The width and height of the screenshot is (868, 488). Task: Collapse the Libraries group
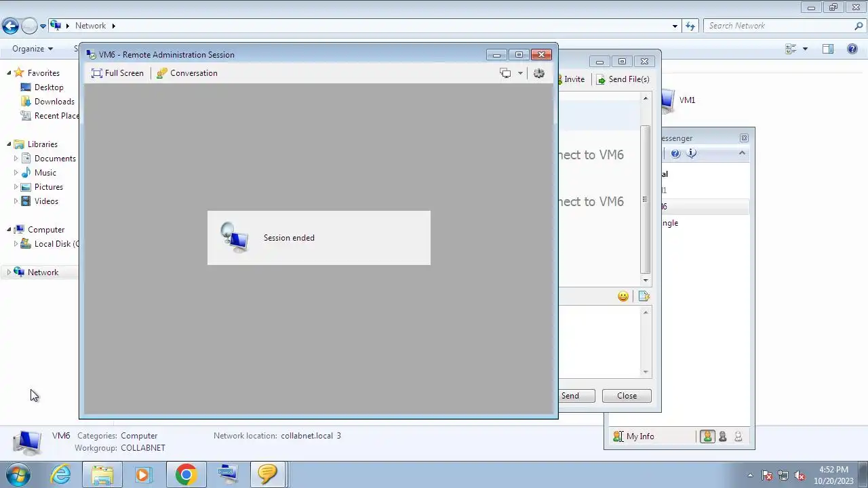tap(9, 144)
